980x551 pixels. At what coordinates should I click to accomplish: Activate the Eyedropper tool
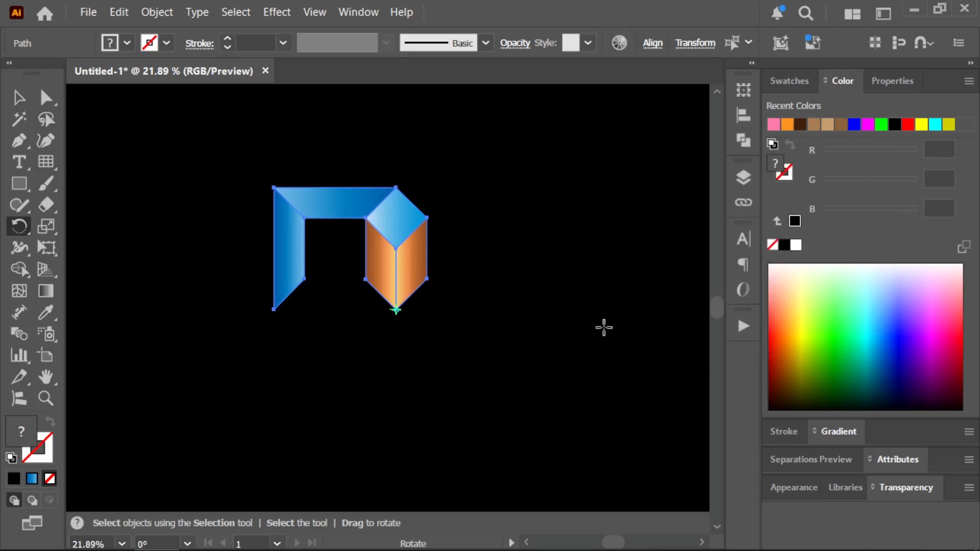(46, 312)
